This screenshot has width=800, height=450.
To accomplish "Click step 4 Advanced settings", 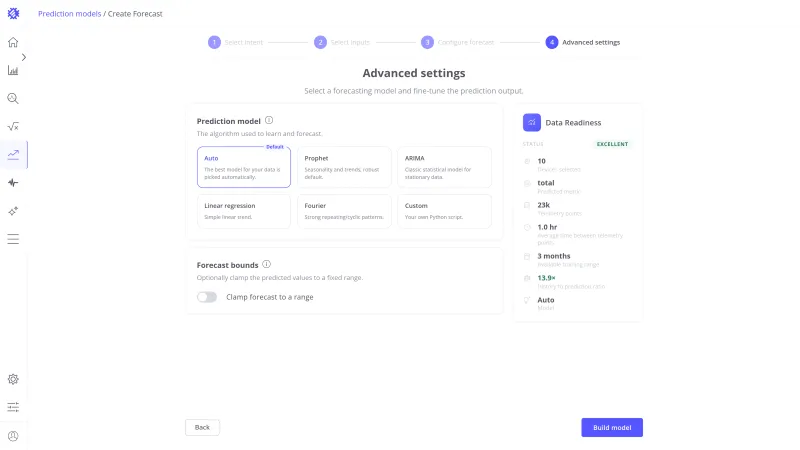I will click(x=583, y=42).
